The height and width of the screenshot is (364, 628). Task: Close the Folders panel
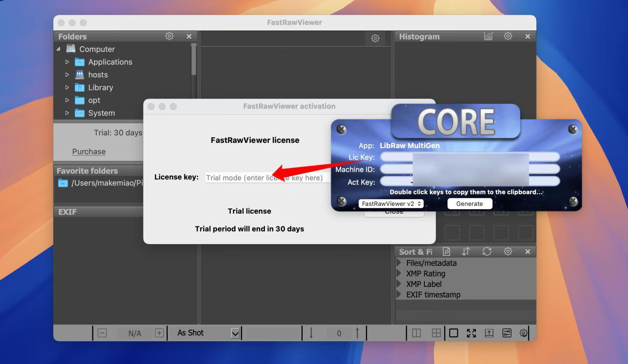pyautogui.click(x=189, y=36)
